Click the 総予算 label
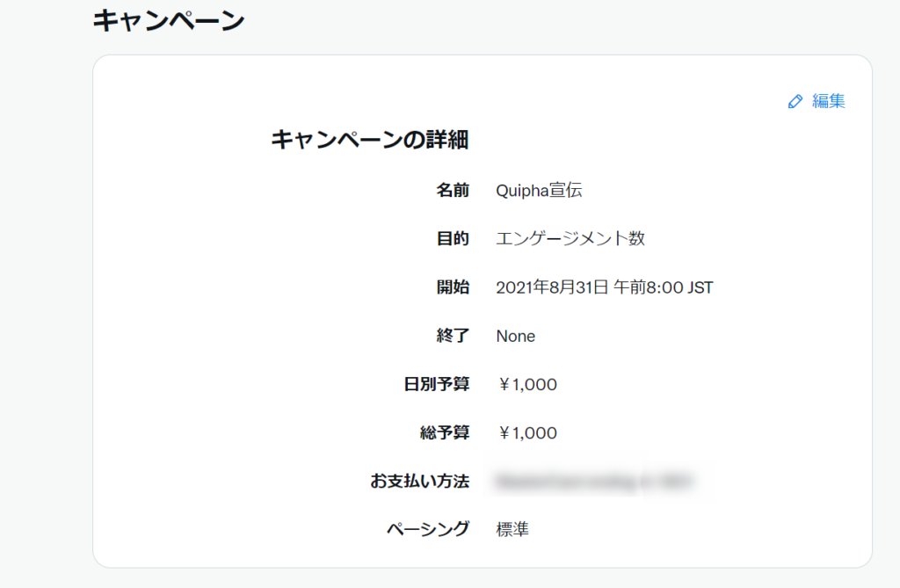Image resolution: width=900 pixels, height=588 pixels. pos(445,432)
